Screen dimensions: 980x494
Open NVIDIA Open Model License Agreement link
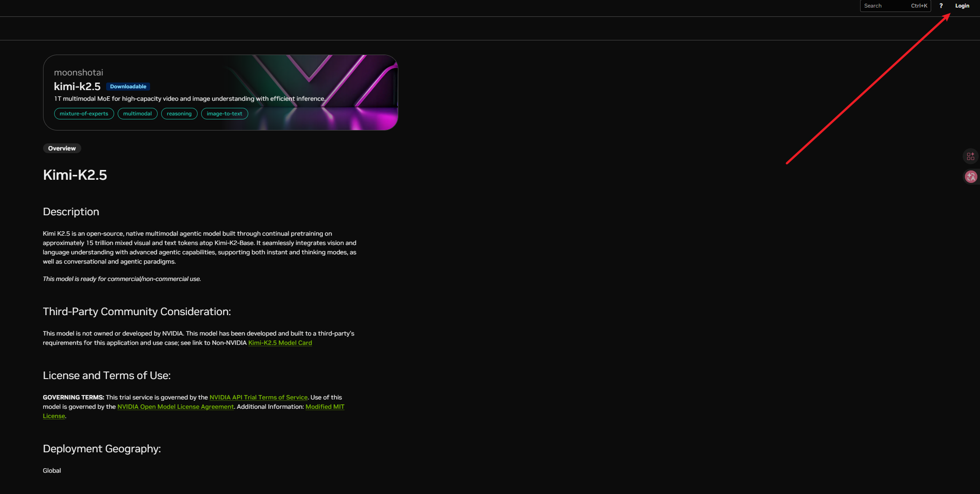coord(175,407)
